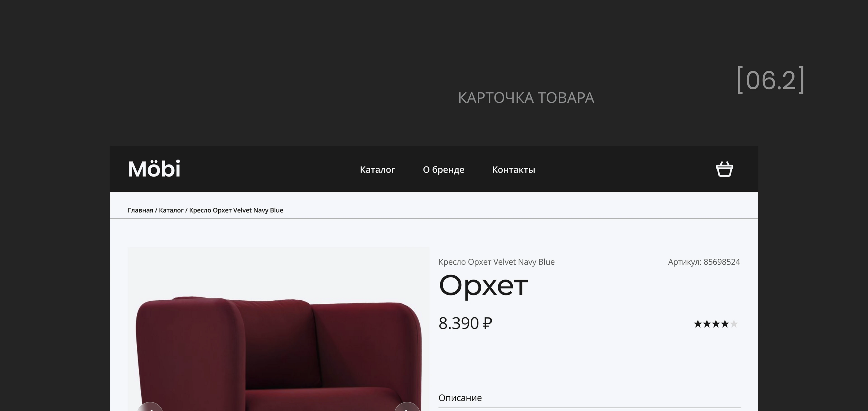Click the 8.390 ₽ price
The image size is (868, 411).
(x=465, y=323)
